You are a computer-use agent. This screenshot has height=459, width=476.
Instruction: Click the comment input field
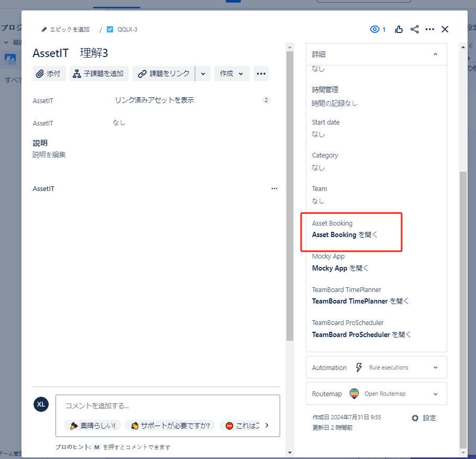pos(168,406)
